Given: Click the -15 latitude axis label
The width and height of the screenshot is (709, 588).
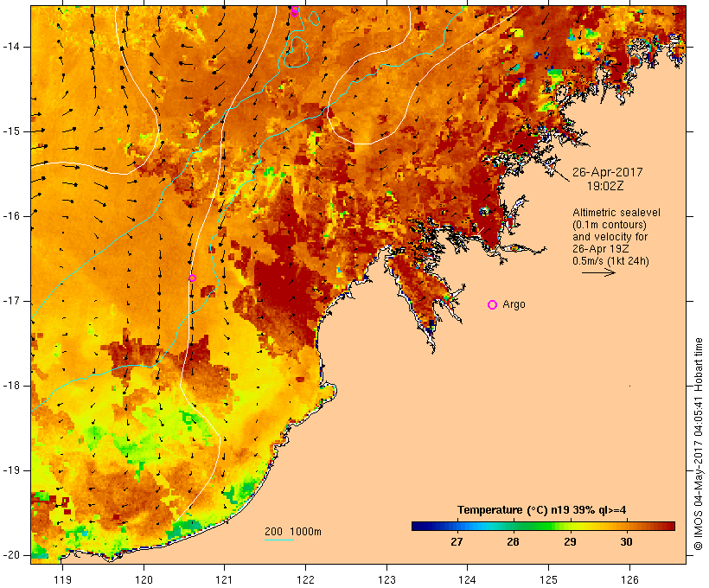Looking at the screenshot, I should click(x=10, y=131).
